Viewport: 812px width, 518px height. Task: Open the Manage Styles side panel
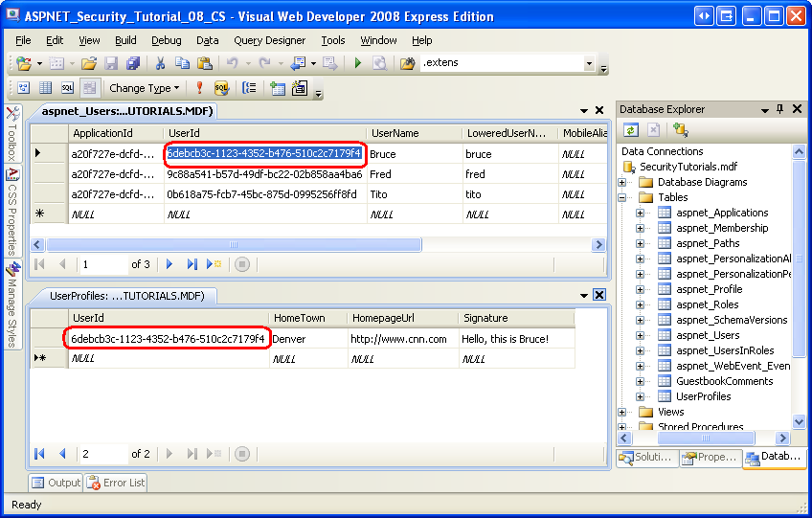click(12, 304)
